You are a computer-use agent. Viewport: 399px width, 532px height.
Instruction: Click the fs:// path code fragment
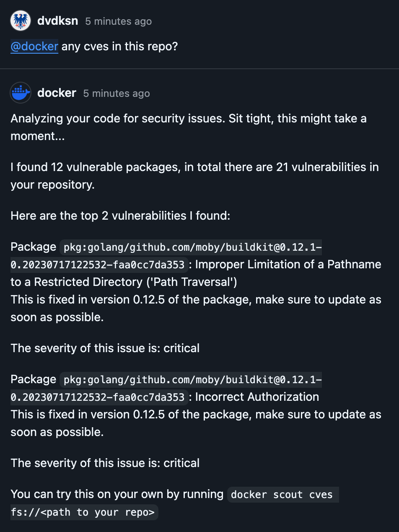[x=84, y=512]
